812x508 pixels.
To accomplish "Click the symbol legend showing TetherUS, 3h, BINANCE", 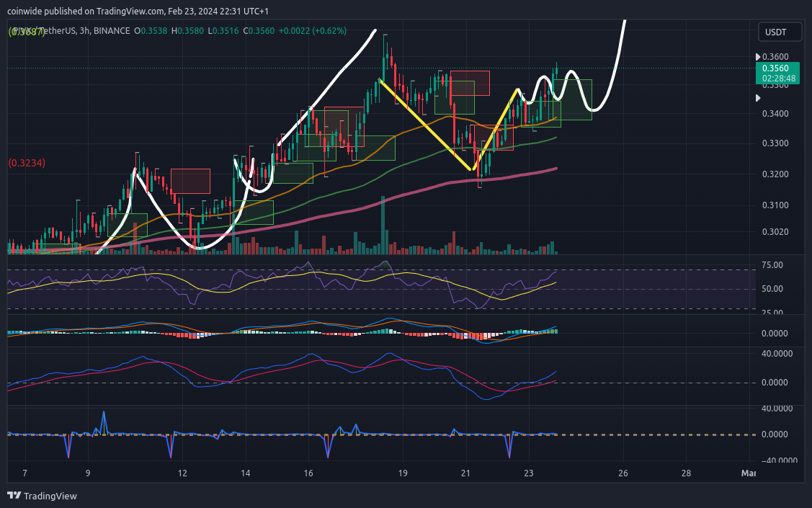I will [71, 30].
